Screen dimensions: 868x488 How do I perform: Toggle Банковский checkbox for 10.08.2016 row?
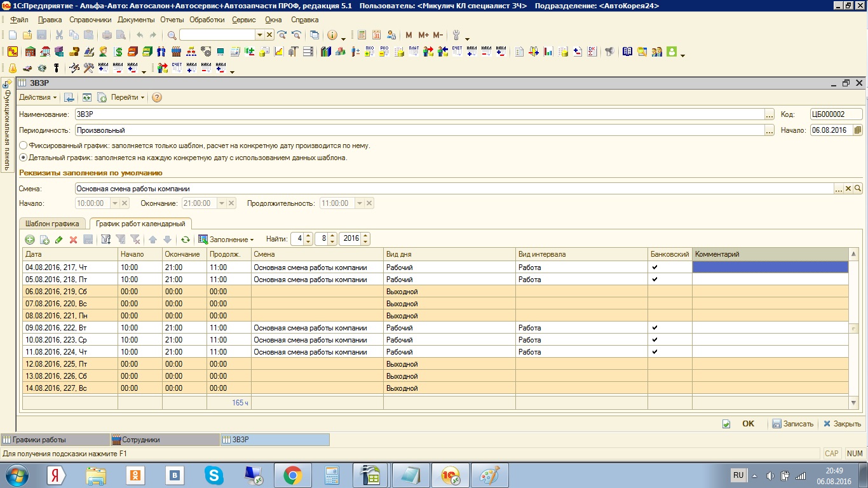pos(654,340)
